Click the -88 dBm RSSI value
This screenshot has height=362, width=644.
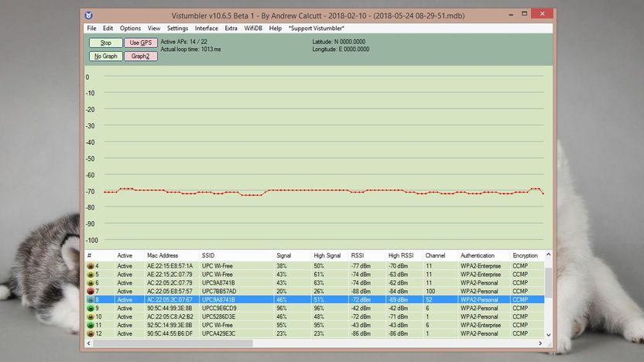(361, 292)
